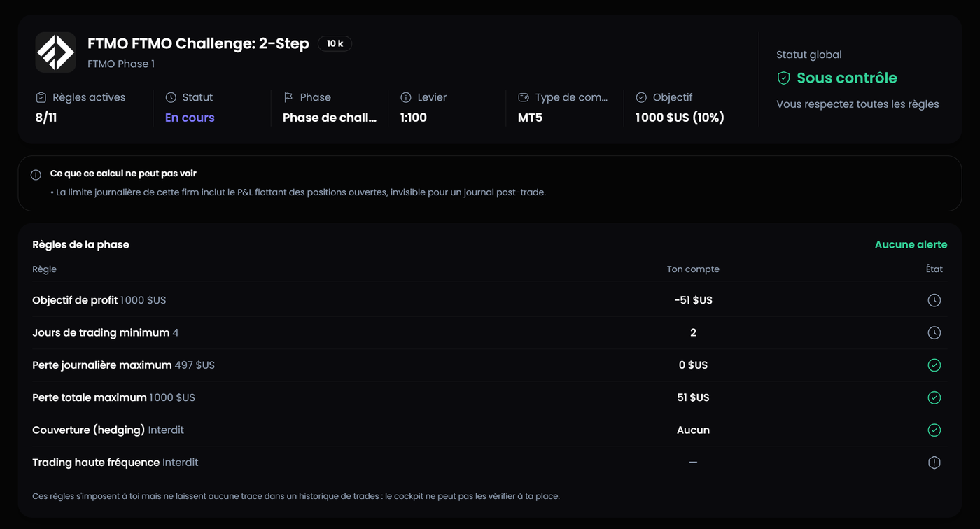The width and height of the screenshot is (980, 529).
Task: Click the Aucun hedging value
Action: [x=693, y=430]
